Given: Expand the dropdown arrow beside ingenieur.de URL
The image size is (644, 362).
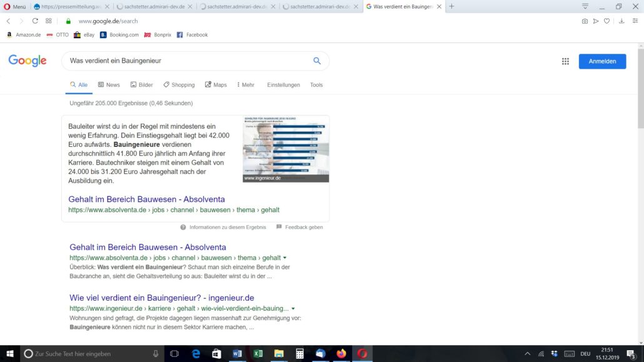Looking at the screenshot, I should click(x=293, y=309).
